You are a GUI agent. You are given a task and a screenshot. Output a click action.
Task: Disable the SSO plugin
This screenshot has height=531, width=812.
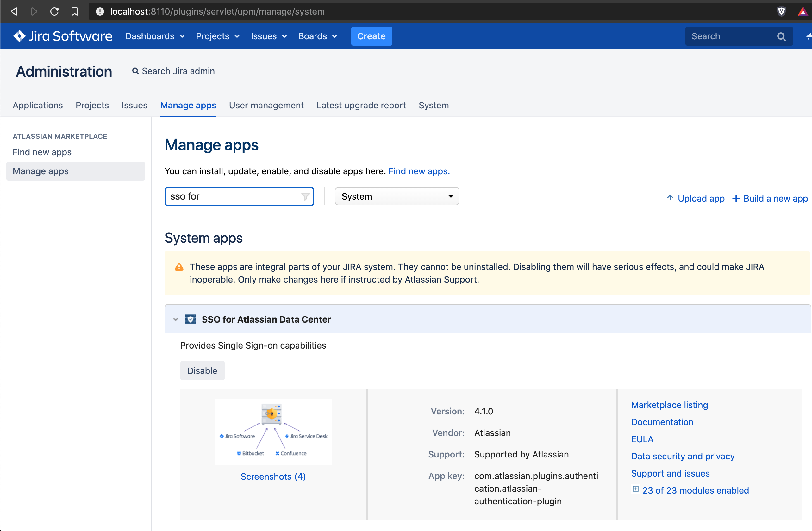202,370
